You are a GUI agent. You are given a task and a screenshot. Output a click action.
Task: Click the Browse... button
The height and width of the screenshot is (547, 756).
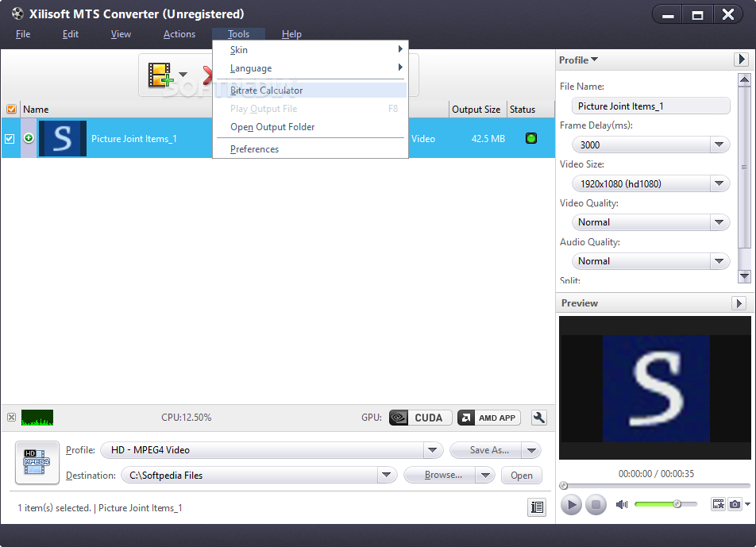point(440,476)
